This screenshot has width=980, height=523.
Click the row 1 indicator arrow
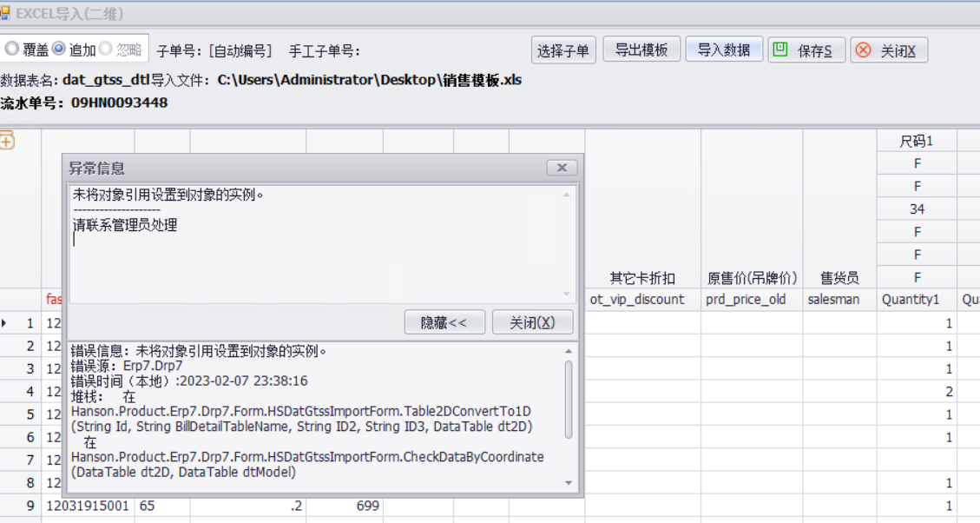click(x=5, y=323)
